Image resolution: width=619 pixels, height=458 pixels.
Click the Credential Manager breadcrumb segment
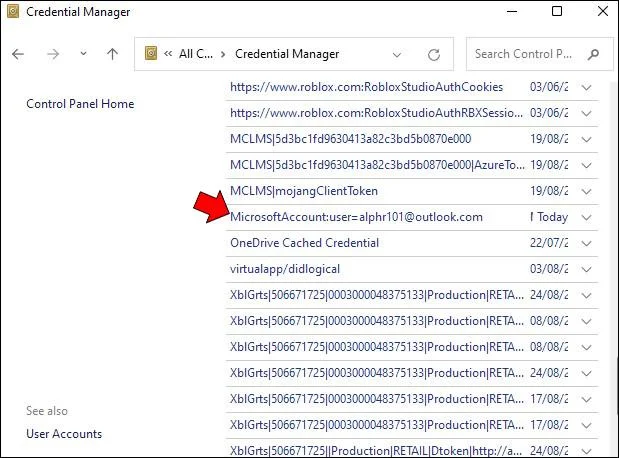click(x=287, y=54)
